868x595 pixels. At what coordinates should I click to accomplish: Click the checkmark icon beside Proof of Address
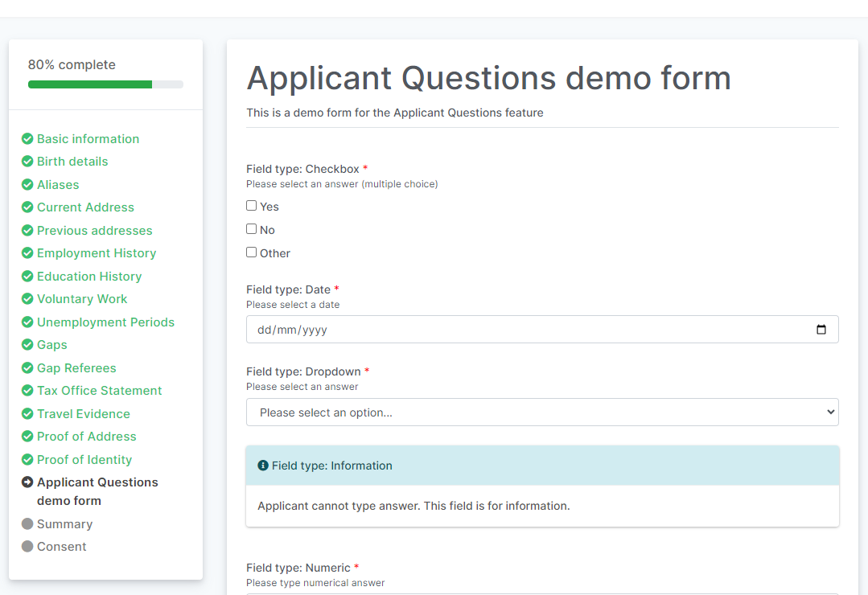point(27,436)
